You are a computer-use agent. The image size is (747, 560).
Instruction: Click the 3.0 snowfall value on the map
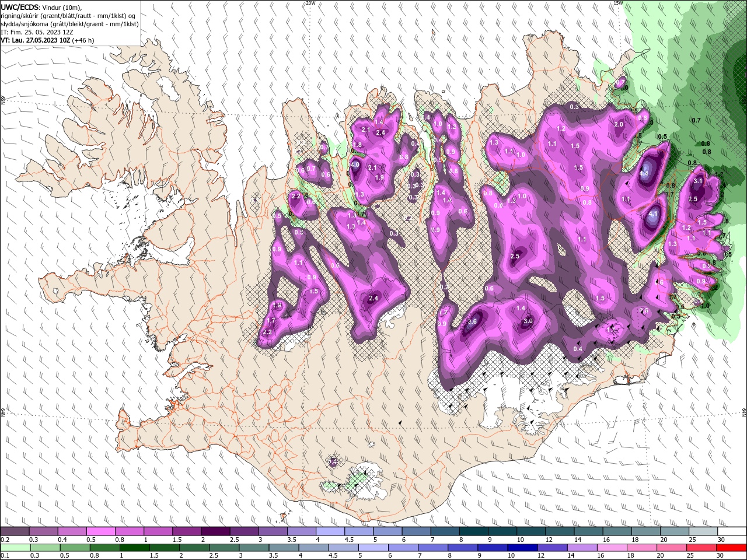click(x=528, y=321)
